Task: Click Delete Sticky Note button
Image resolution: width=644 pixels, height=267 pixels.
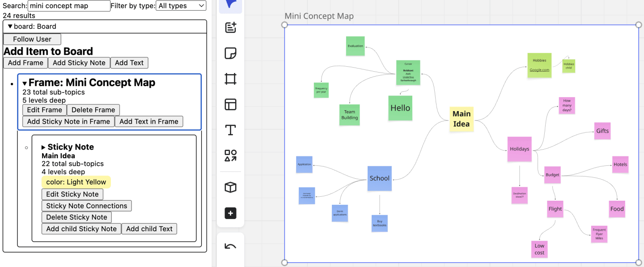Action: pyautogui.click(x=76, y=217)
